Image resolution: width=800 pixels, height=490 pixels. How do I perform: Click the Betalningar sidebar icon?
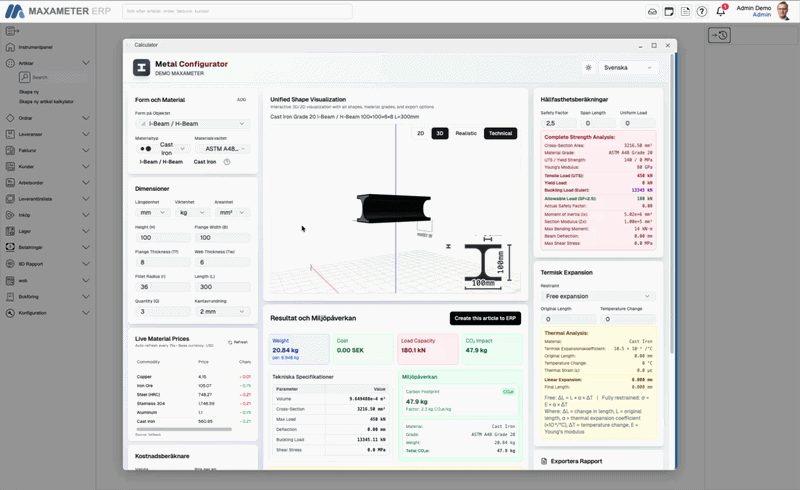click(10, 247)
